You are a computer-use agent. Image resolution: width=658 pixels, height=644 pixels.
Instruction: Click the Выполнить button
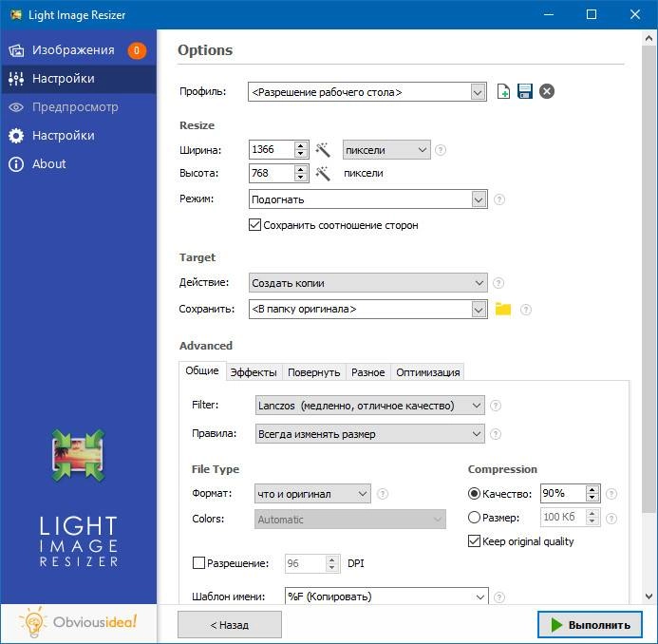point(590,625)
